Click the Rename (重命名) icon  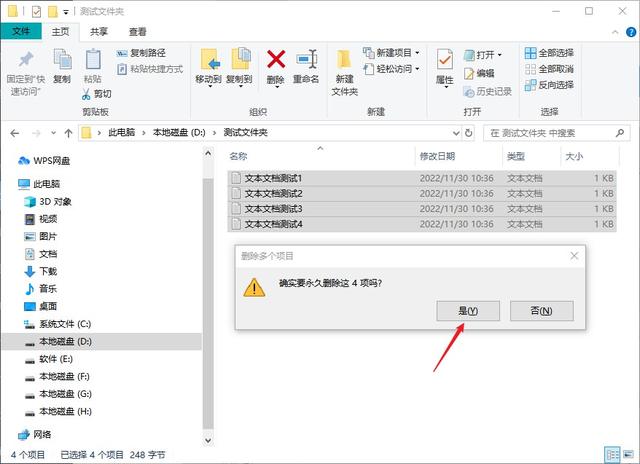306,59
